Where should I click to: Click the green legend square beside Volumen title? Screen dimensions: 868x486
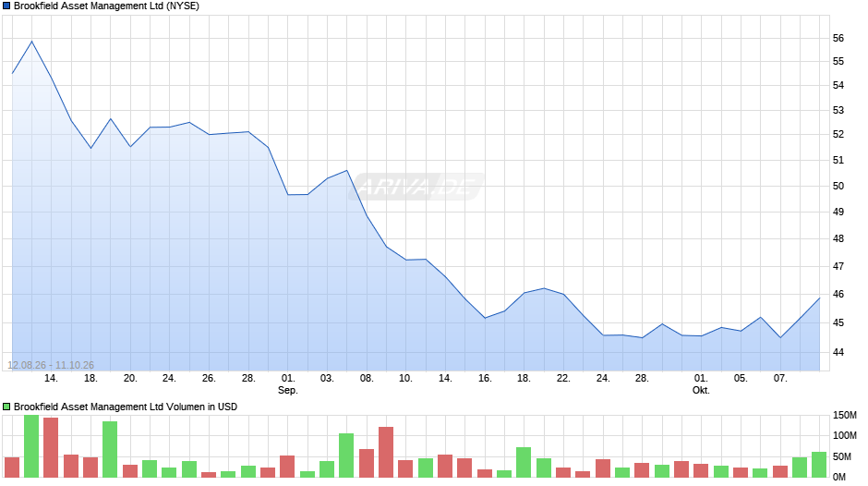point(6,407)
